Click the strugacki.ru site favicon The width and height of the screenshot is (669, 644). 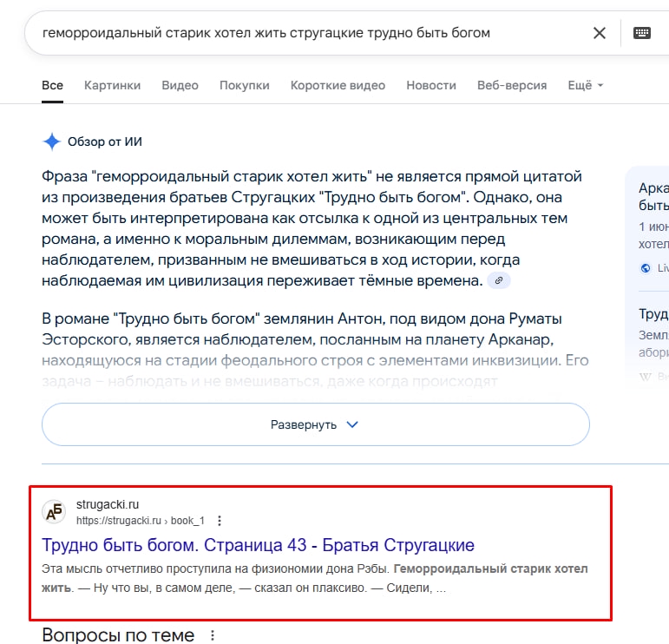point(54,512)
